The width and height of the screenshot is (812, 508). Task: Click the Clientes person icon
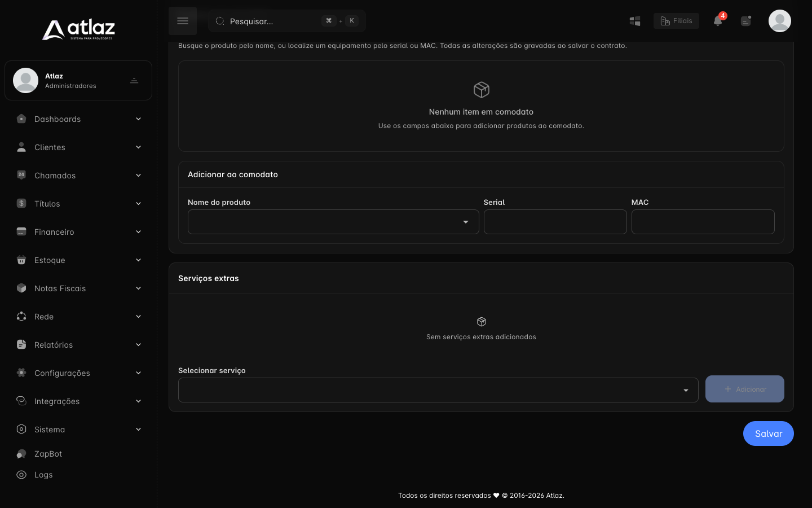coord(21,147)
